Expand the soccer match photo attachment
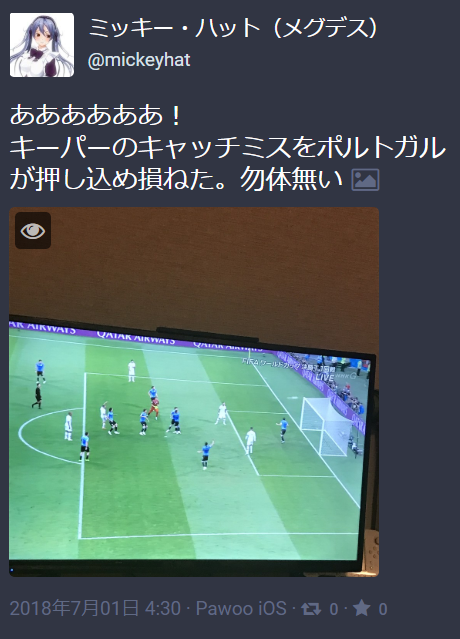Viewport: 460px width, 639px height. click(194, 392)
